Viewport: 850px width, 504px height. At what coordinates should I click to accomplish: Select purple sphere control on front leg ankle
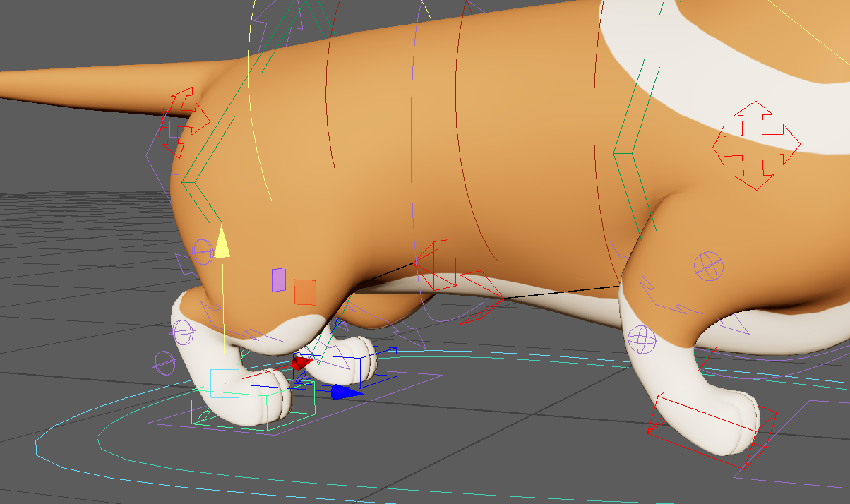pos(642,340)
